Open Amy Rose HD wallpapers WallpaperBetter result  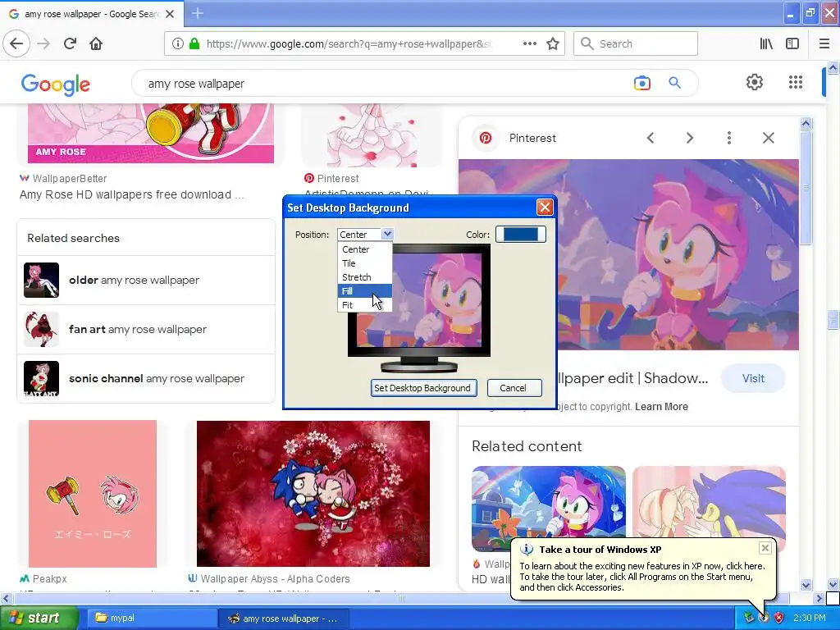132,194
